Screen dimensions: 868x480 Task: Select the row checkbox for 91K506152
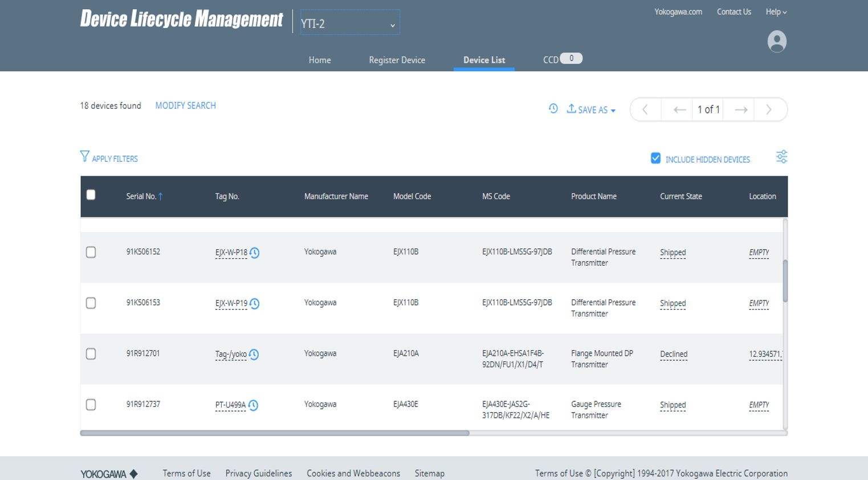[91, 253]
